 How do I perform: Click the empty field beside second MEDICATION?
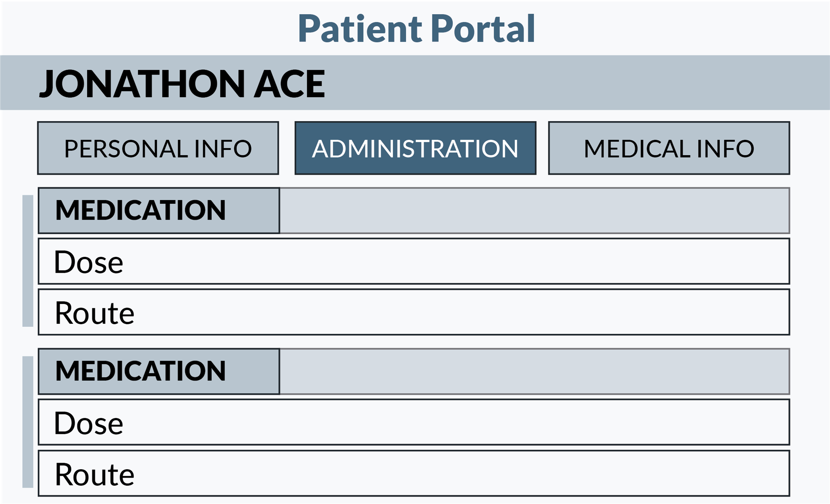coord(534,371)
